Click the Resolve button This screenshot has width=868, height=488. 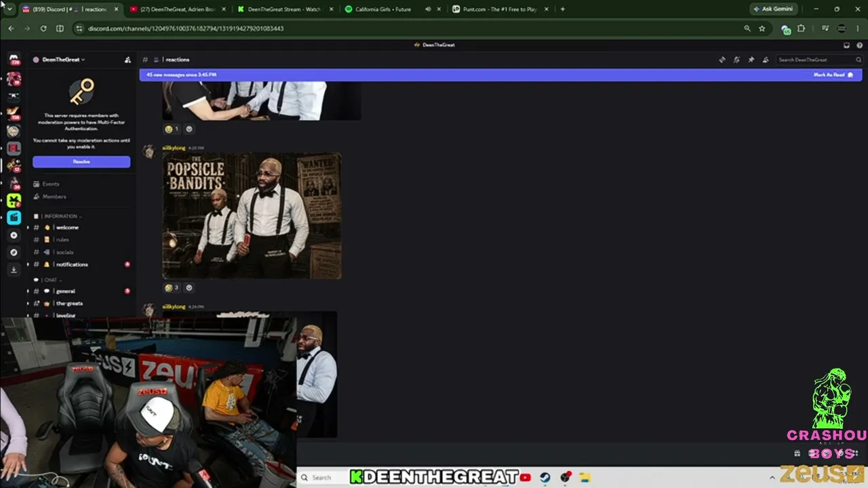point(81,162)
